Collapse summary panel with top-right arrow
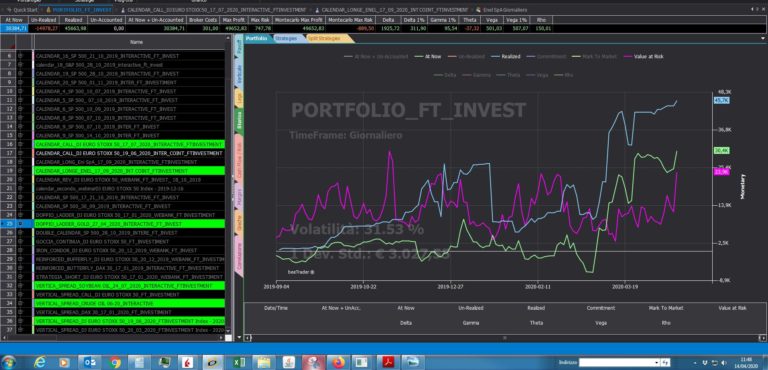Screen dimensions: 768x370 (x=763, y=38)
